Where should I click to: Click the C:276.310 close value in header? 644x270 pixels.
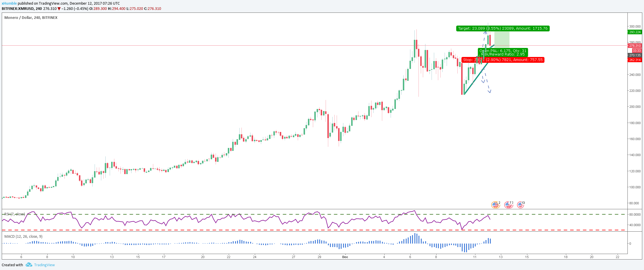pos(152,8)
